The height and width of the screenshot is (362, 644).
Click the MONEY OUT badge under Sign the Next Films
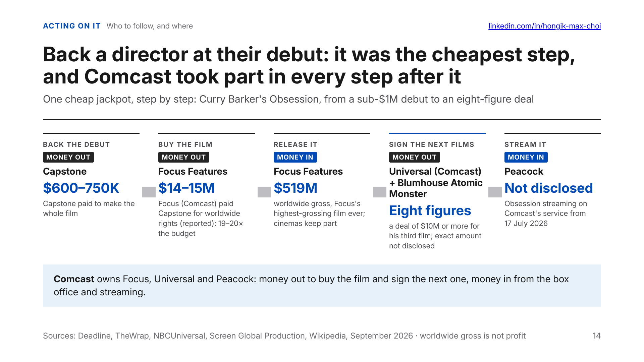(415, 157)
